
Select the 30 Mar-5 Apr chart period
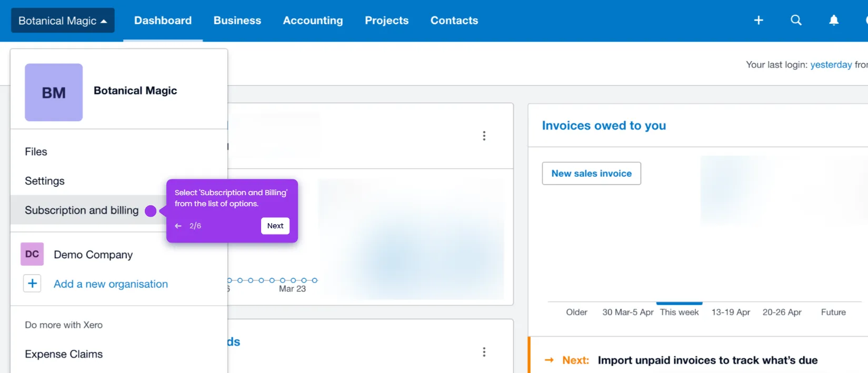point(628,312)
